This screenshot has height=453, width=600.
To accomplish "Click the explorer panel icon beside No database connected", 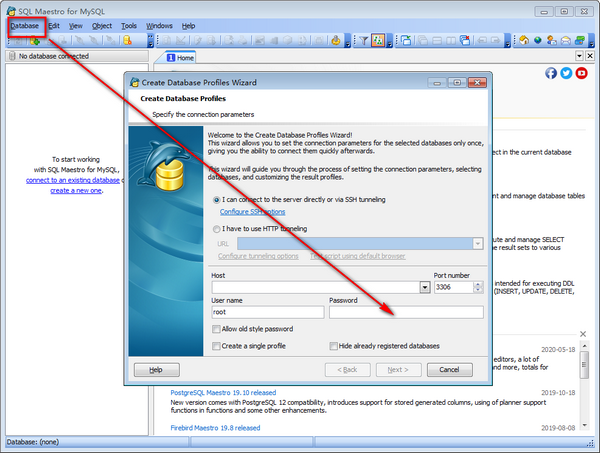I will 12,56.
